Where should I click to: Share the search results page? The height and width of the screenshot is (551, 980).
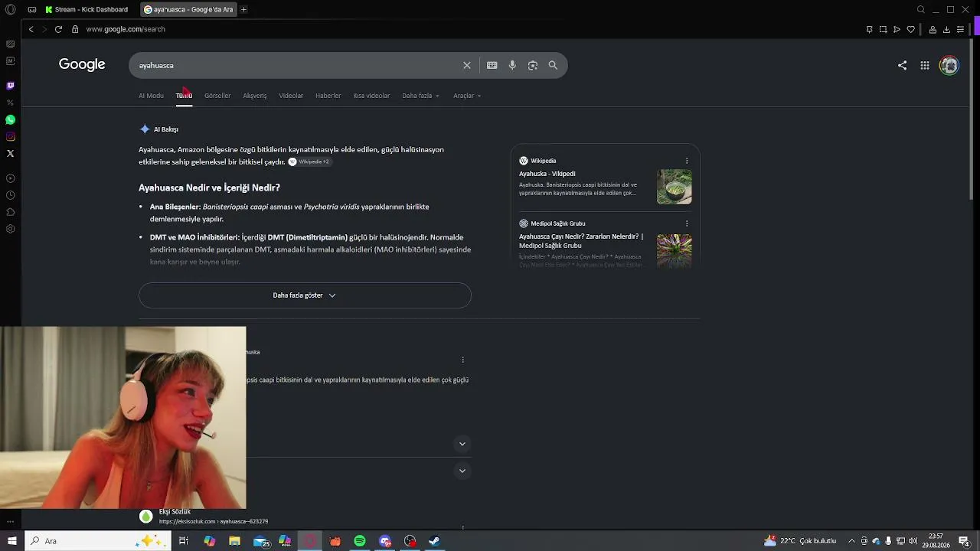point(902,65)
